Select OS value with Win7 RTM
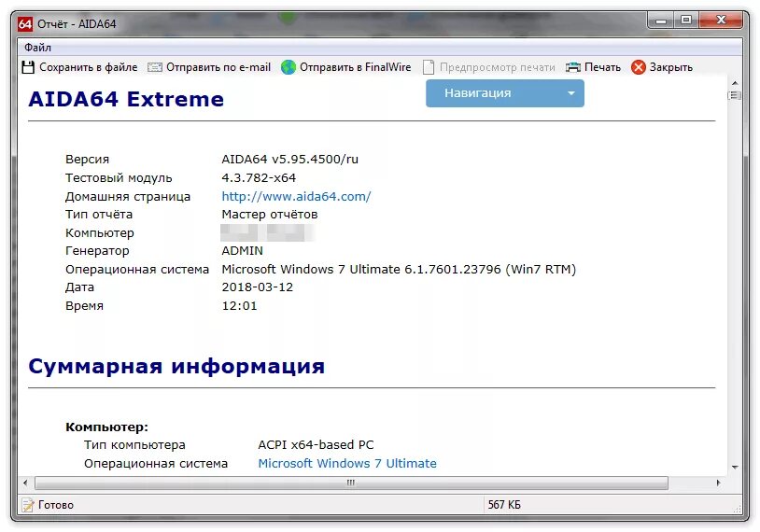760x532 pixels. [x=399, y=269]
